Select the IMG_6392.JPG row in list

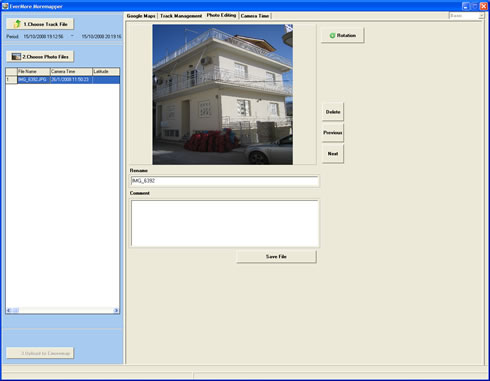63,80
